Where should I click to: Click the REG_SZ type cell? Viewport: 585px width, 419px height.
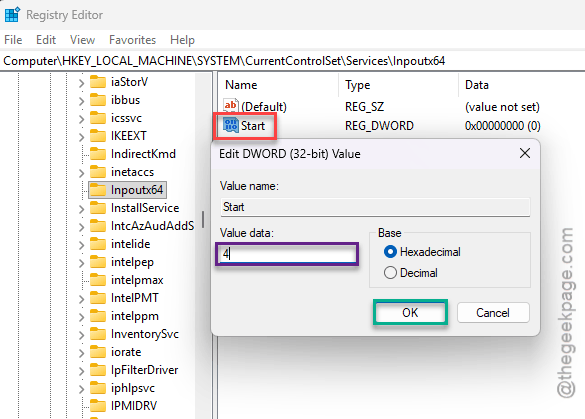tap(364, 107)
